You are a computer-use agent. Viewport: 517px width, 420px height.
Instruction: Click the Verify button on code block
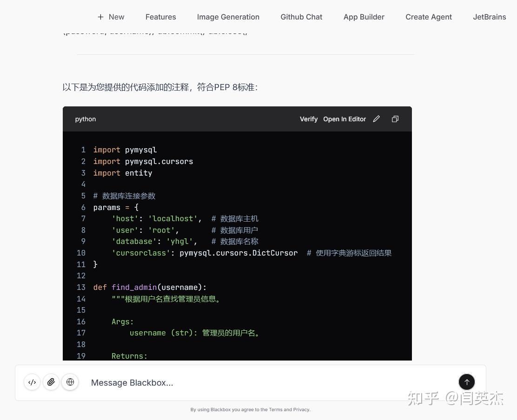[x=309, y=119]
